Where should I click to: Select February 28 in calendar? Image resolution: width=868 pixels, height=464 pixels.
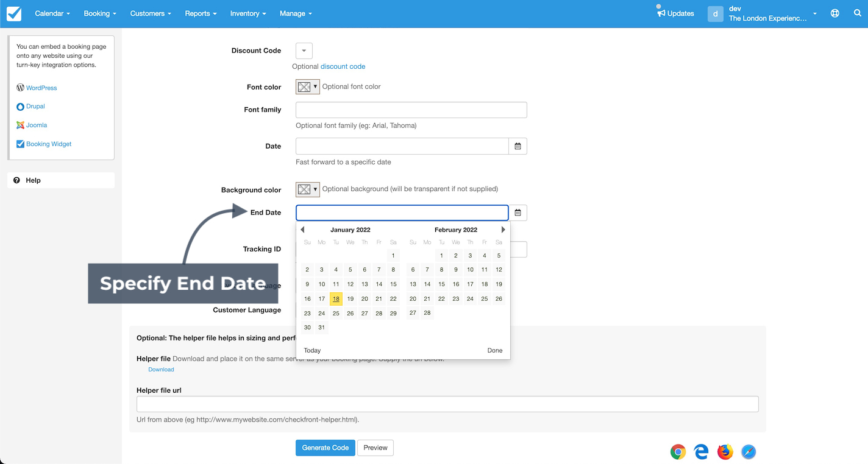[x=427, y=313]
